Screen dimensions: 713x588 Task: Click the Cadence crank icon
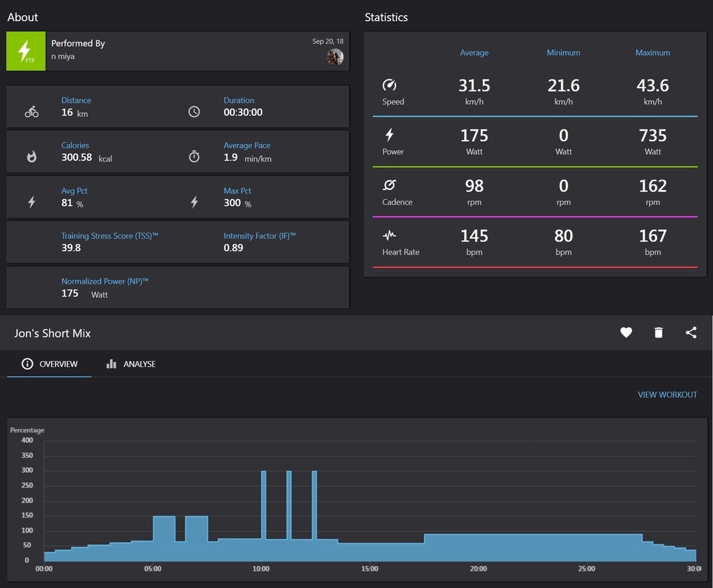point(389,185)
